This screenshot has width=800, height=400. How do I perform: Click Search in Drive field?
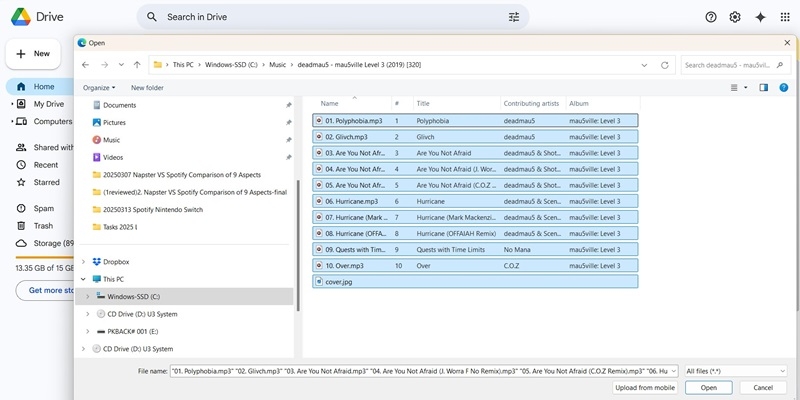pos(333,17)
